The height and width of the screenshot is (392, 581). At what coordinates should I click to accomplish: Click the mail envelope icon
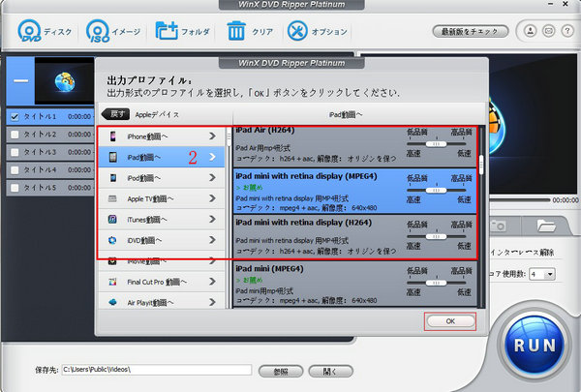coord(549,31)
